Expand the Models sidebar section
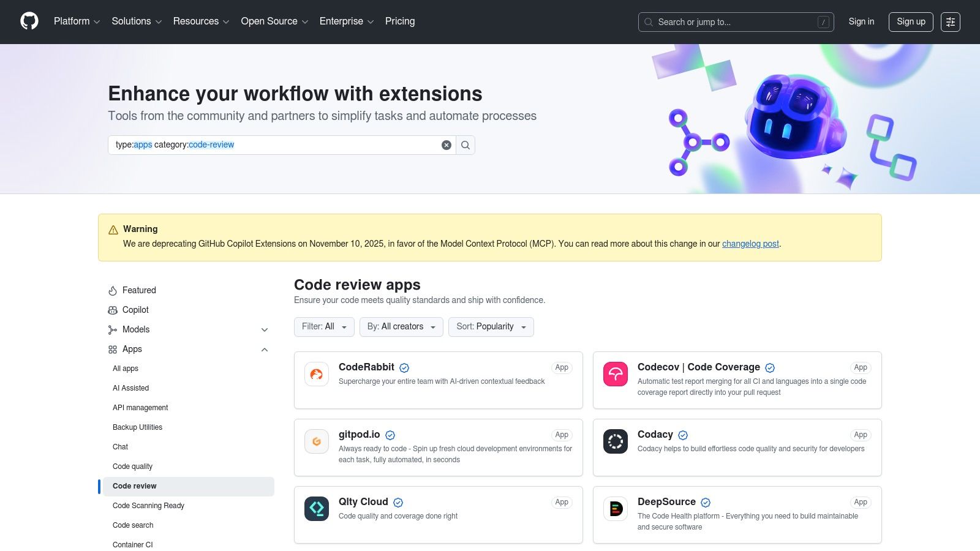Image resolution: width=980 pixels, height=551 pixels. click(x=265, y=330)
